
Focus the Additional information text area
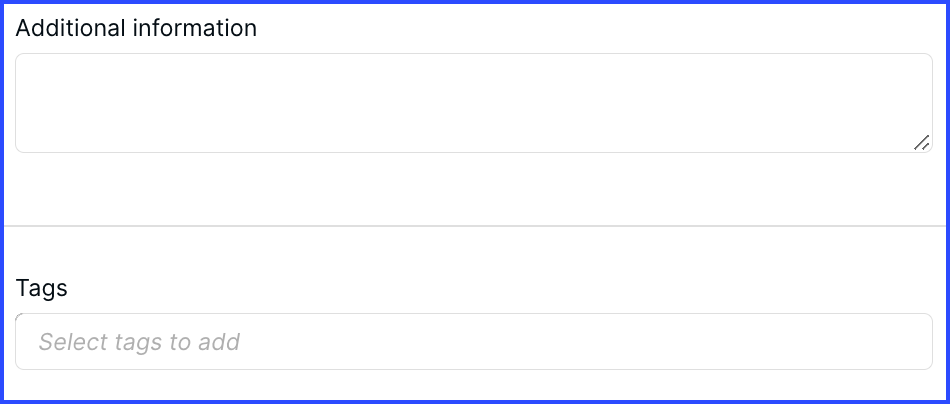474,103
